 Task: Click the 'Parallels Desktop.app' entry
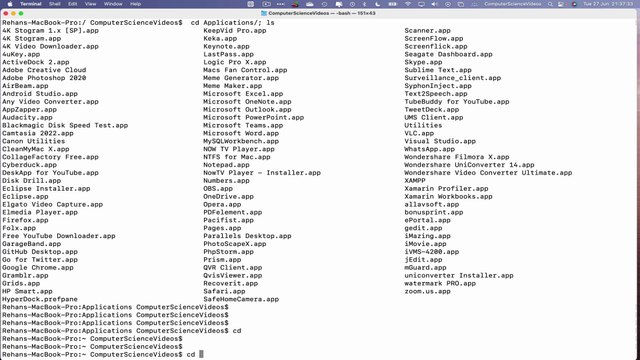(247, 236)
